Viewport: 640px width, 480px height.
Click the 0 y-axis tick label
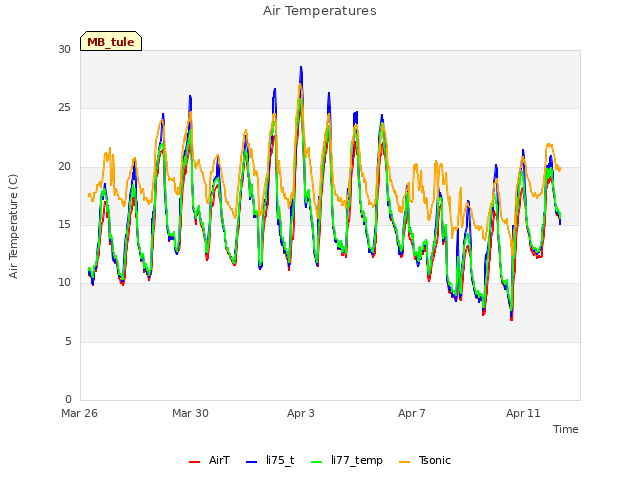click(x=68, y=399)
